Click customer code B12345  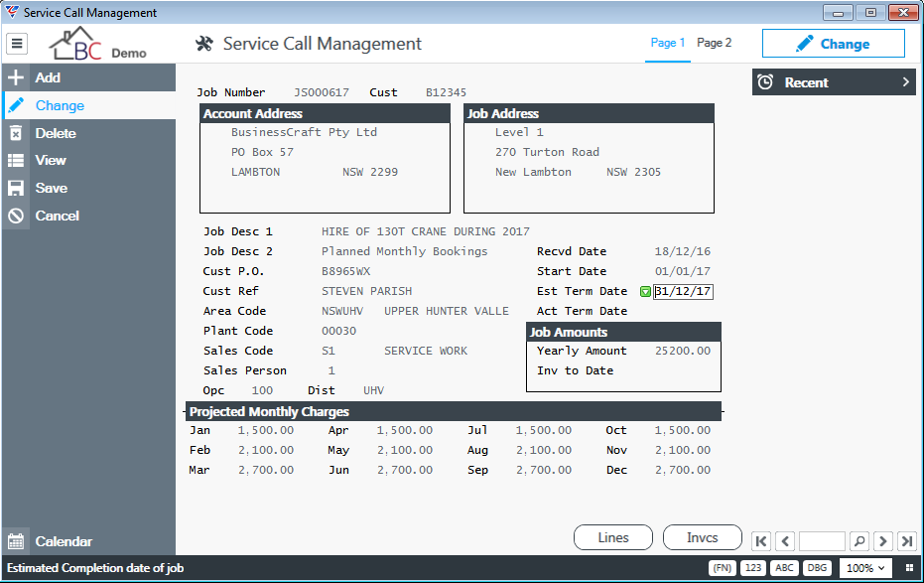446,92
